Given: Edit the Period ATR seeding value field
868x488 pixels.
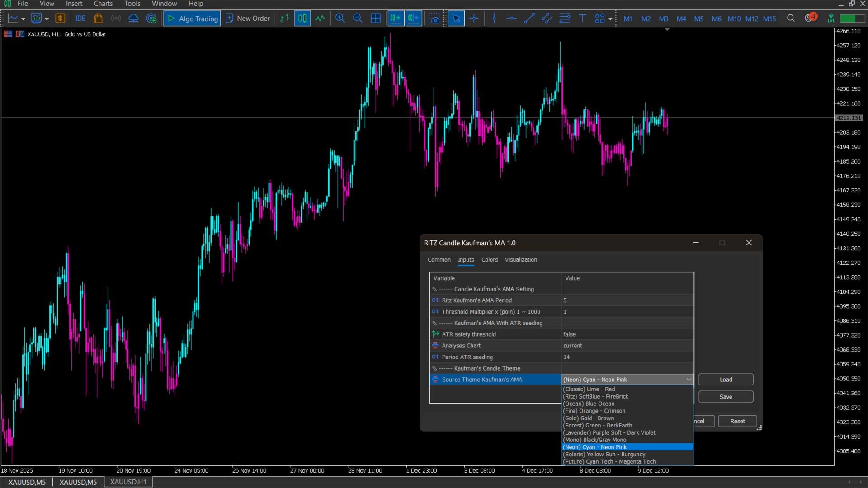Looking at the screenshot, I should click(627, 357).
